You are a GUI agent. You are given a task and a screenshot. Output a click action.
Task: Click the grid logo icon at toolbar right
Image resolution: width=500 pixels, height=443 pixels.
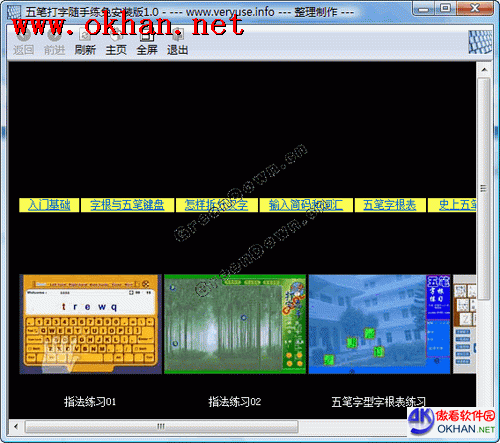(x=480, y=42)
